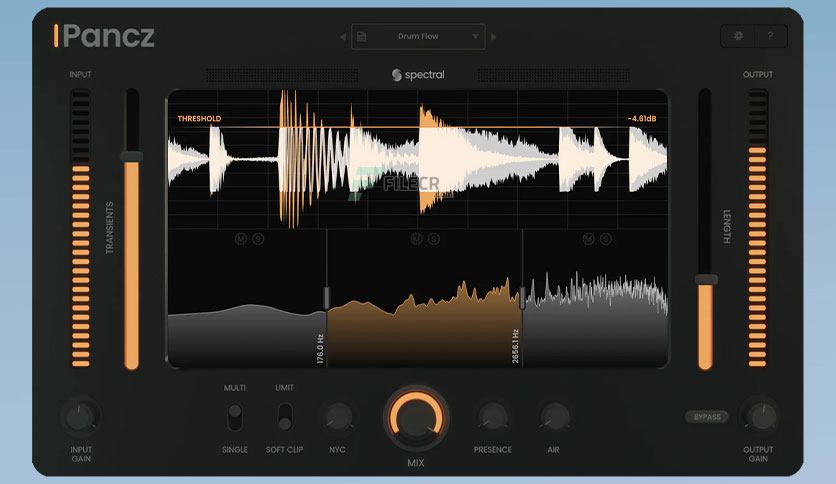Solo the low band with S button

pos(258,239)
